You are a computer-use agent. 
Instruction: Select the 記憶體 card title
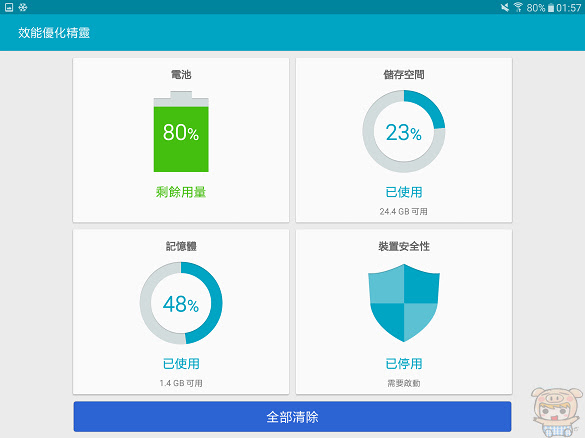[181, 246]
